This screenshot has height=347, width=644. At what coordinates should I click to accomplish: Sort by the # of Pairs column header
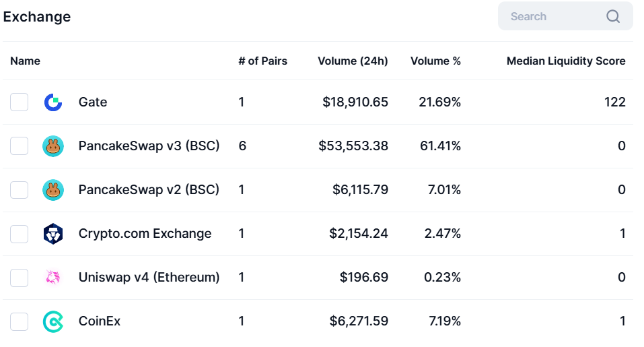click(262, 61)
